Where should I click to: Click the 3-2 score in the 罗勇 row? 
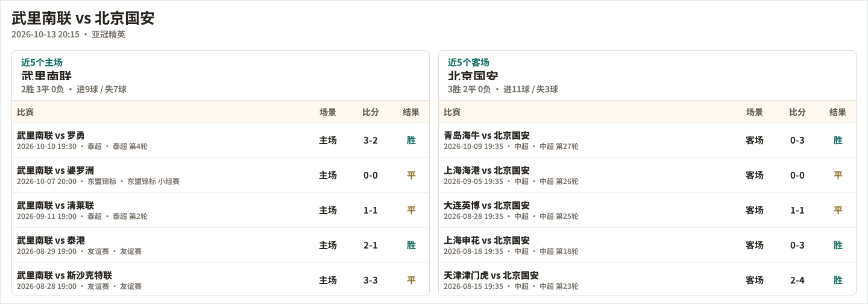[371, 140]
